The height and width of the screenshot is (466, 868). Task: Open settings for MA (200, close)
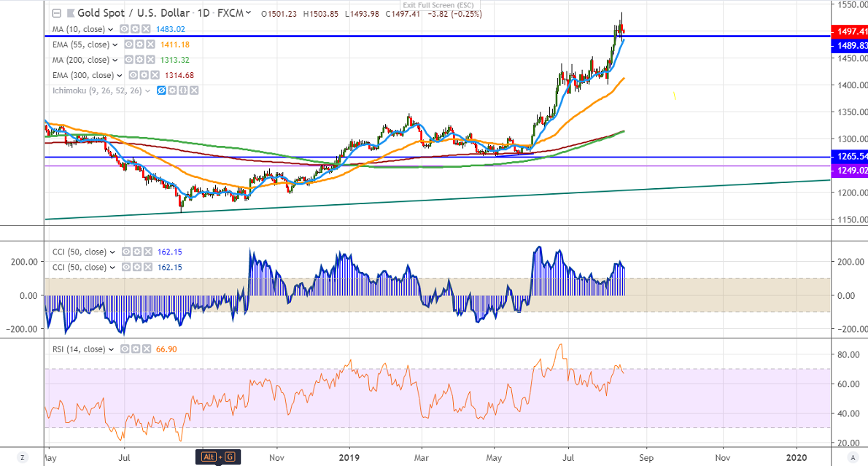(x=139, y=60)
